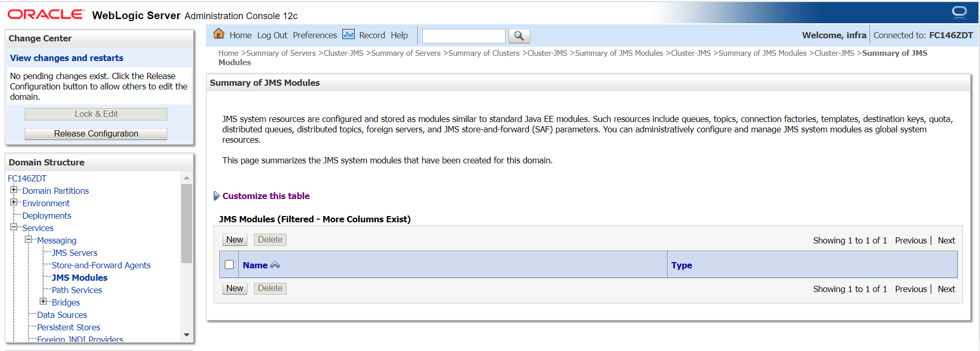Collapse the Services tree node
This screenshot has width=980, height=351.
14,227
